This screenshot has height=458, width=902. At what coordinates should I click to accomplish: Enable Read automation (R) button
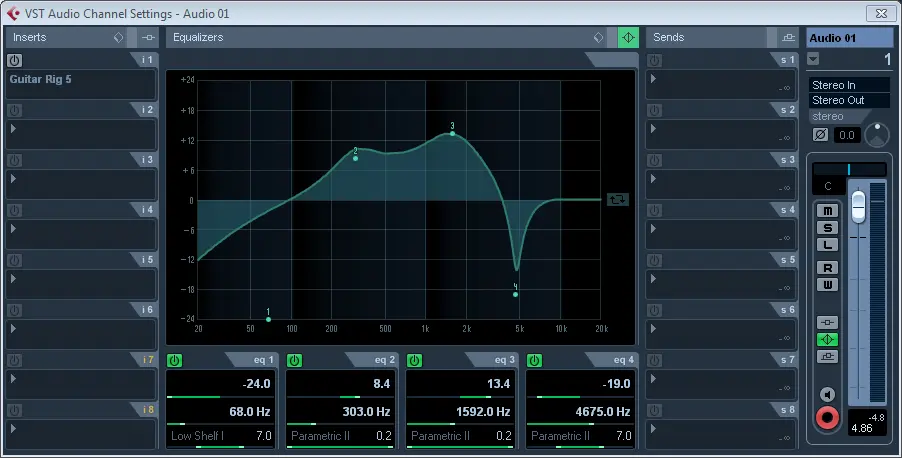[827, 268]
